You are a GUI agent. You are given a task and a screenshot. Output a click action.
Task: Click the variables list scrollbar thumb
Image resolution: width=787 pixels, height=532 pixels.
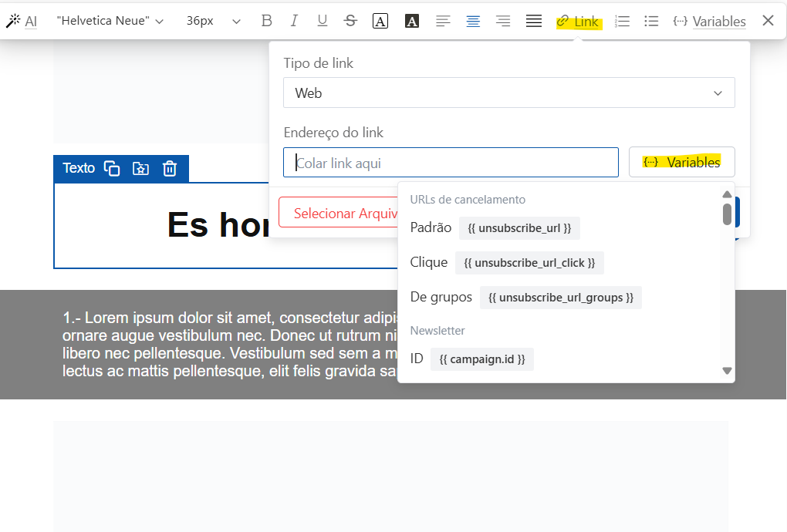pyautogui.click(x=727, y=214)
